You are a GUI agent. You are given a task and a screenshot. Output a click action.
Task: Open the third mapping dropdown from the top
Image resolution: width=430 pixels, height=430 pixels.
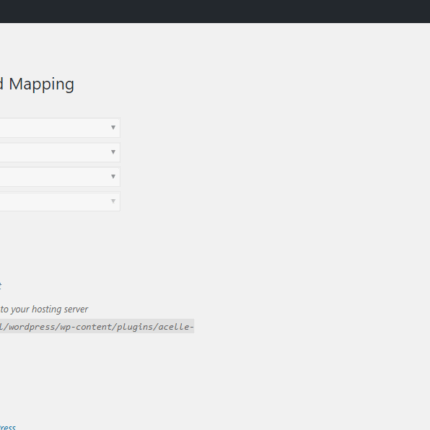tap(60, 177)
